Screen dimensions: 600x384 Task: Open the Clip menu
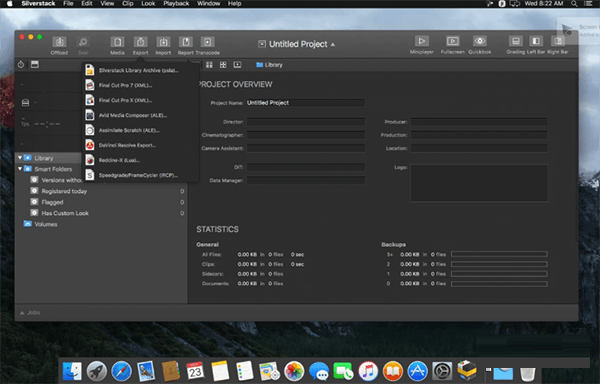(x=127, y=3)
